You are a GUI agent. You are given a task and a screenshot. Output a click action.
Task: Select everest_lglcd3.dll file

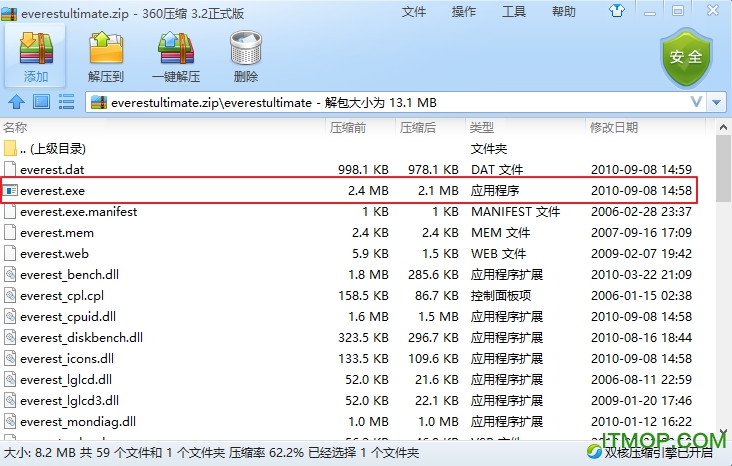coord(69,401)
